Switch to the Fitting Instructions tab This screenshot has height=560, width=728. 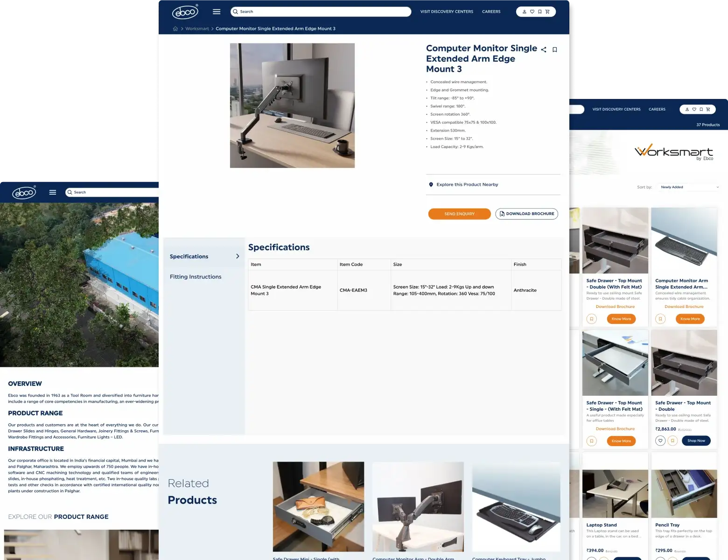point(195,277)
